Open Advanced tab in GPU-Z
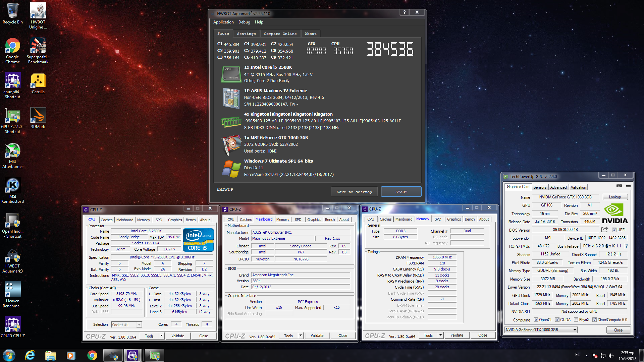Screen dimensions: 644x362 coord(558,187)
